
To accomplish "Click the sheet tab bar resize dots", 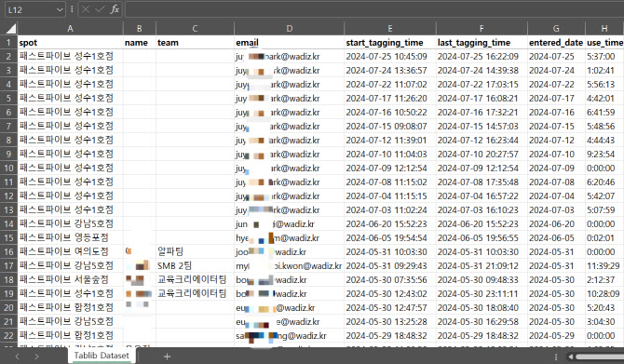I will (556, 357).
